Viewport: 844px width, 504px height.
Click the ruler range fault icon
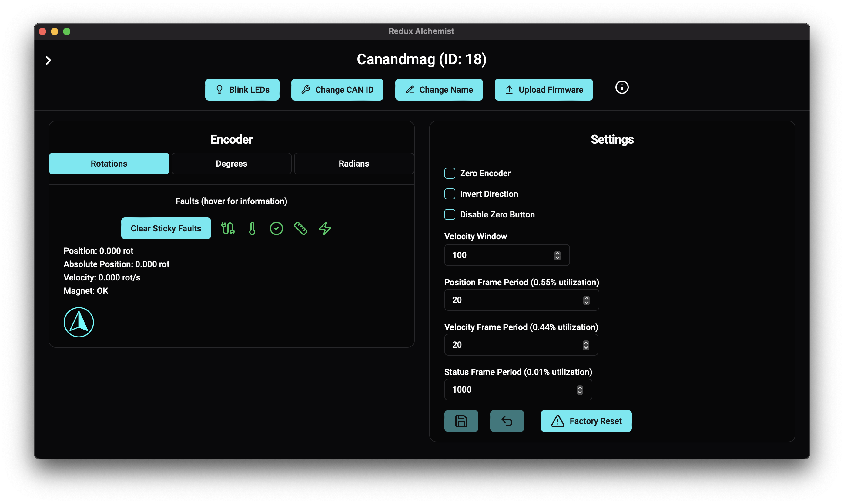tap(300, 229)
